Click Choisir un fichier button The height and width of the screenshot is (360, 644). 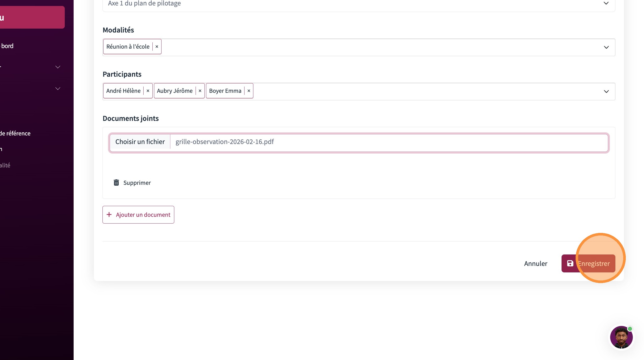(x=140, y=142)
